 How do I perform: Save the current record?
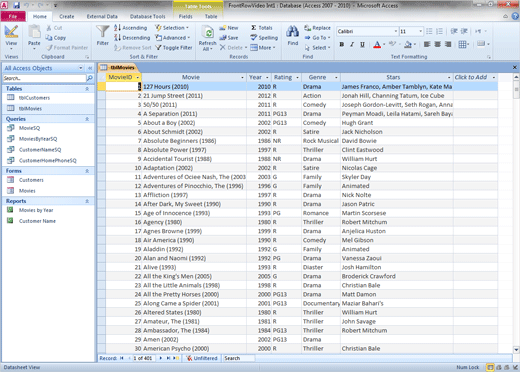pos(229,38)
